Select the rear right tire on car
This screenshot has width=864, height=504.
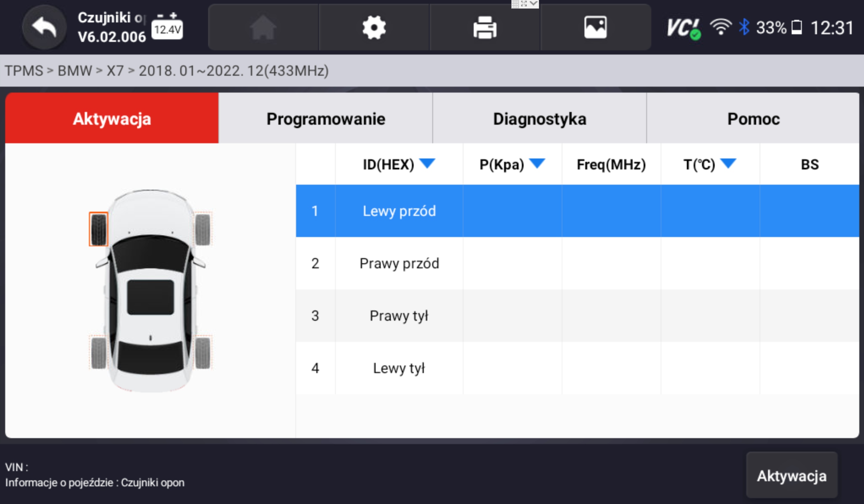click(x=202, y=353)
